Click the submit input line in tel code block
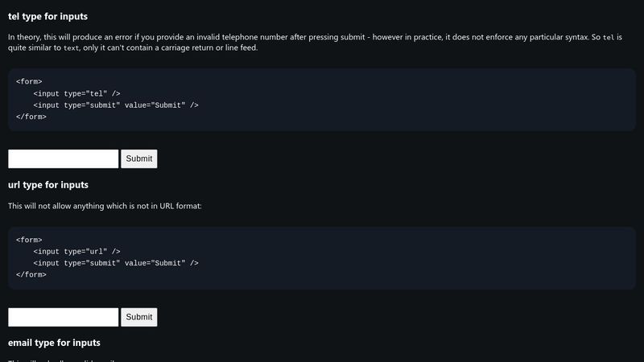Screen dimensions: 644x362 pyautogui.click(x=116, y=105)
